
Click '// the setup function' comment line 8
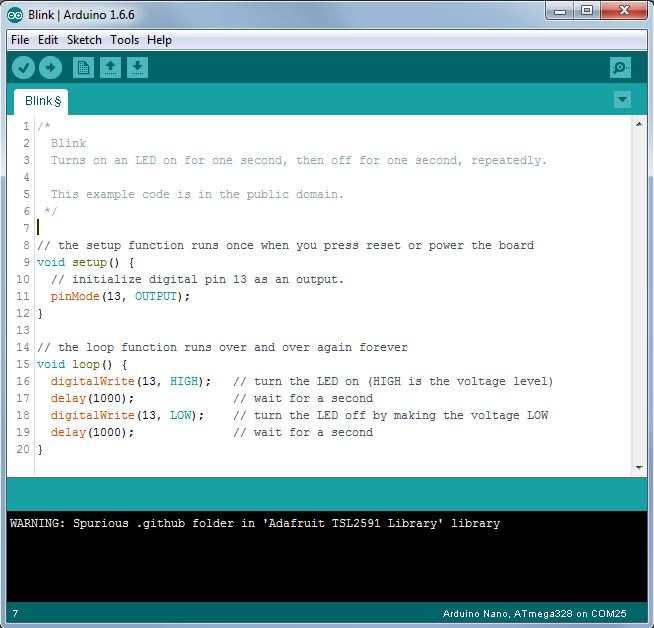pos(286,245)
